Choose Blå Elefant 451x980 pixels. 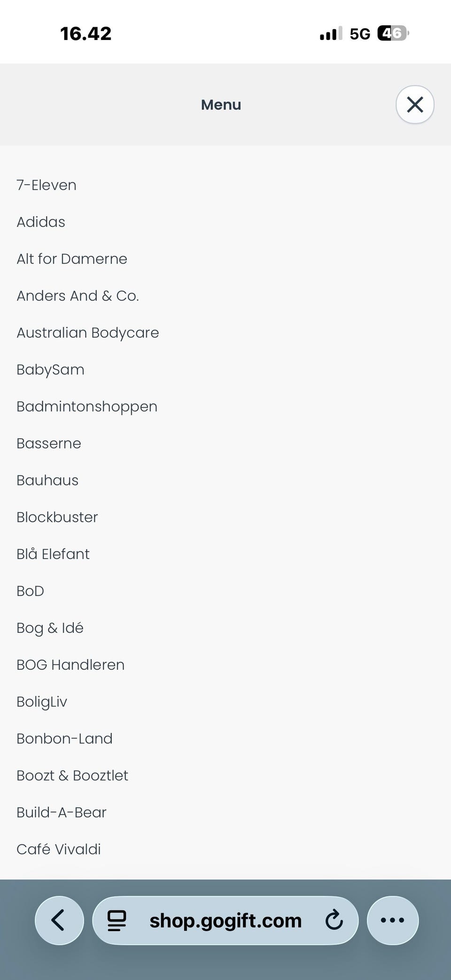[53, 554]
